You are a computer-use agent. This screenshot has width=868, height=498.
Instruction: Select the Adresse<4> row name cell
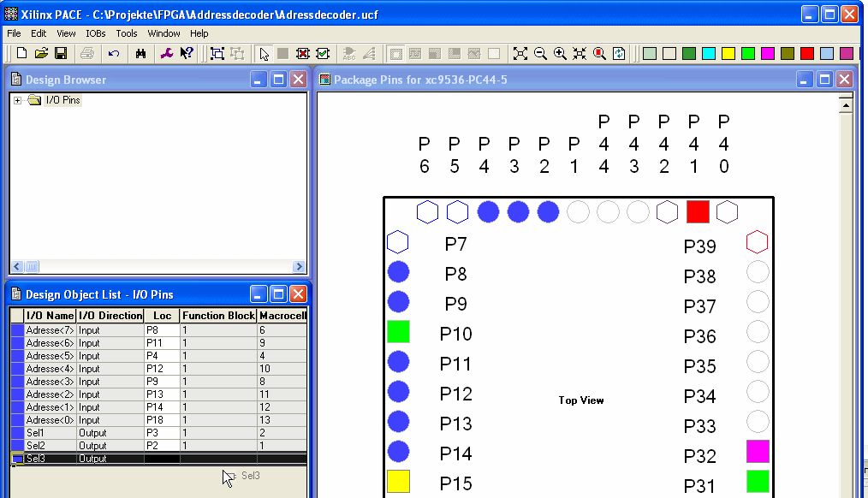[x=50, y=369]
